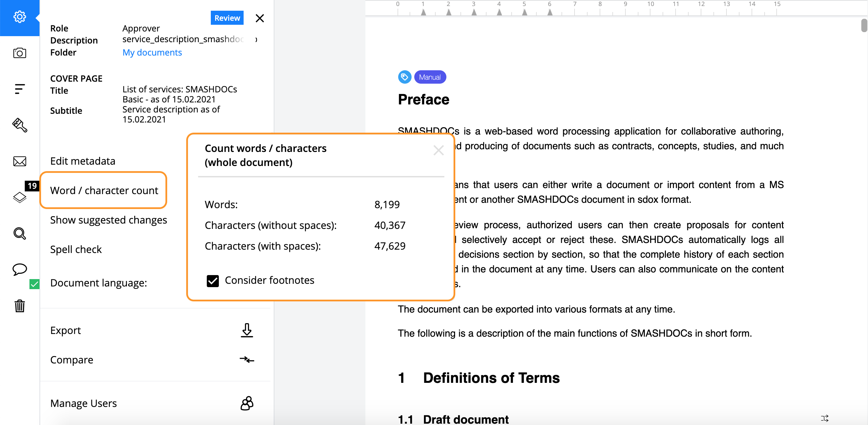Click the shuffle icon at document bottom right
The image size is (868, 425).
(x=825, y=418)
